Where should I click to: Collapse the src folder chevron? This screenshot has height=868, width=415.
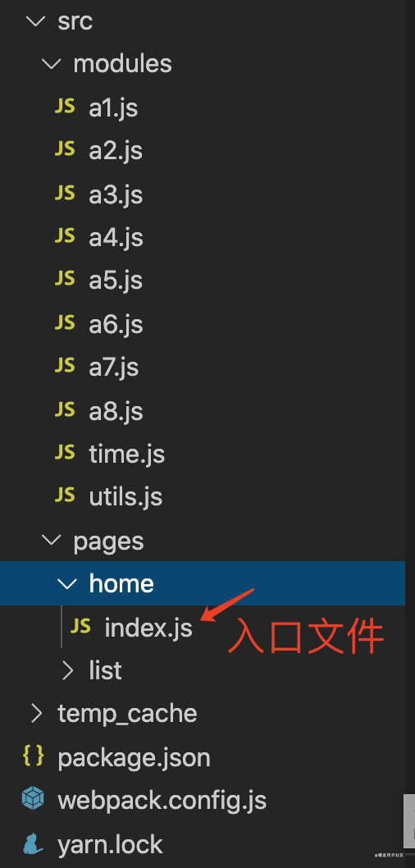(x=36, y=21)
